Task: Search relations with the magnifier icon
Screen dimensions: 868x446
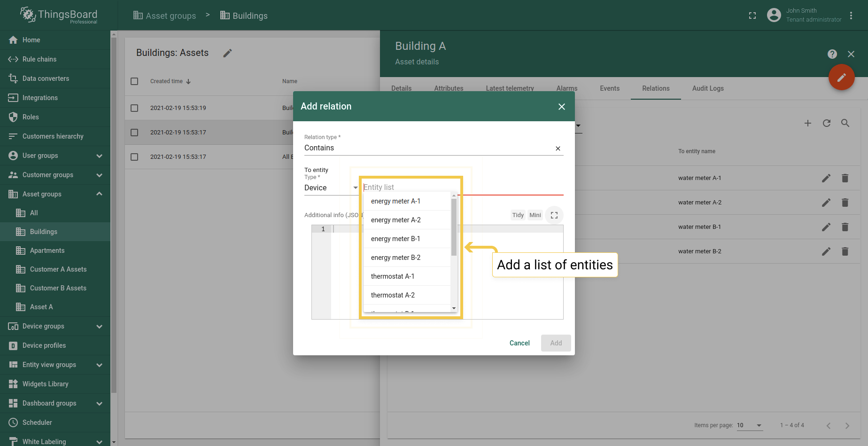Action: pos(845,123)
